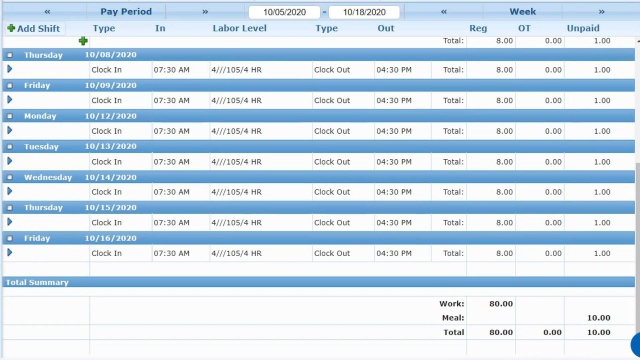
Task: Go to previous week arrow
Action: pyautogui.click(x=444, y=12)
